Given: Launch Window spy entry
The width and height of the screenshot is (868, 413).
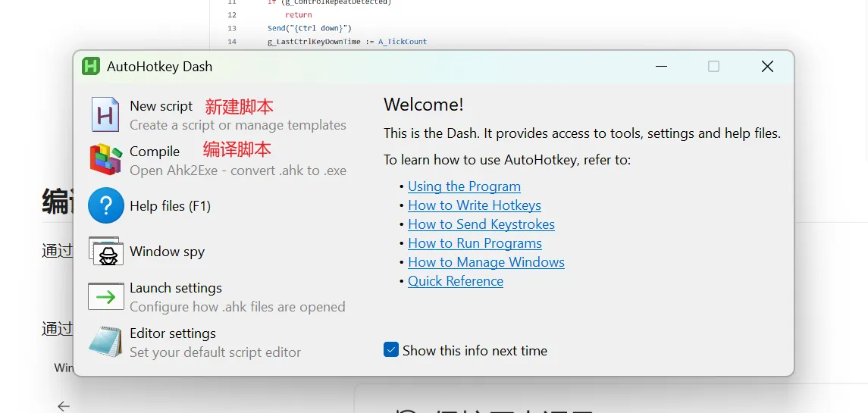Looking at the screenshot, I should pyautogui.click(x=168, y=252).
